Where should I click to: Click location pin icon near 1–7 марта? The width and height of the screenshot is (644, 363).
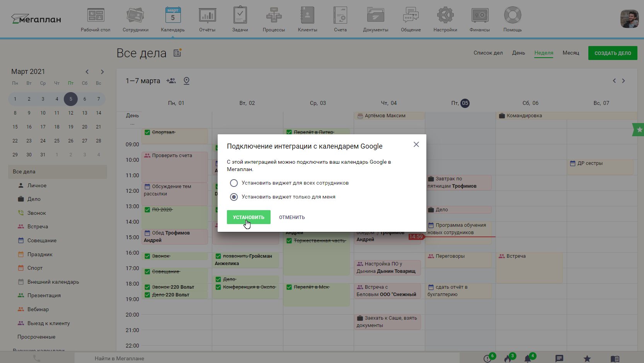(x=186, y=80)
